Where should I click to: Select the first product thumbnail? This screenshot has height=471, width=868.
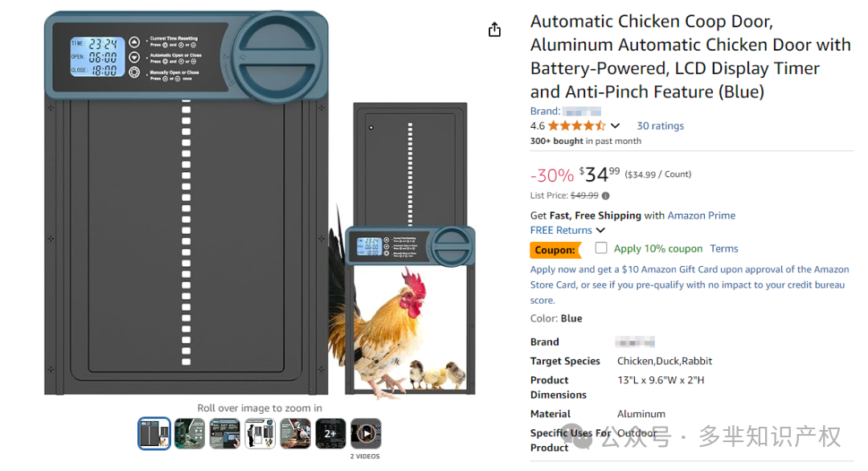point(154,433)
